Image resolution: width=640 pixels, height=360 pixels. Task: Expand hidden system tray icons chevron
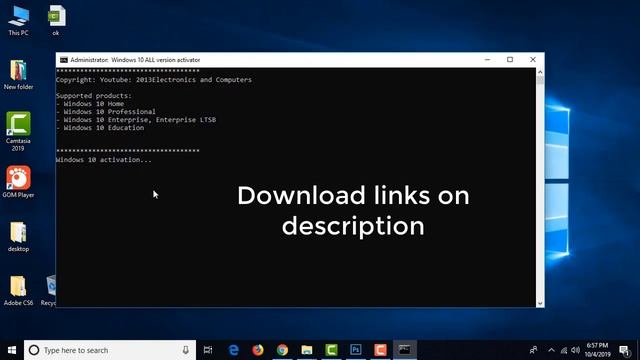tap(551, 350)
